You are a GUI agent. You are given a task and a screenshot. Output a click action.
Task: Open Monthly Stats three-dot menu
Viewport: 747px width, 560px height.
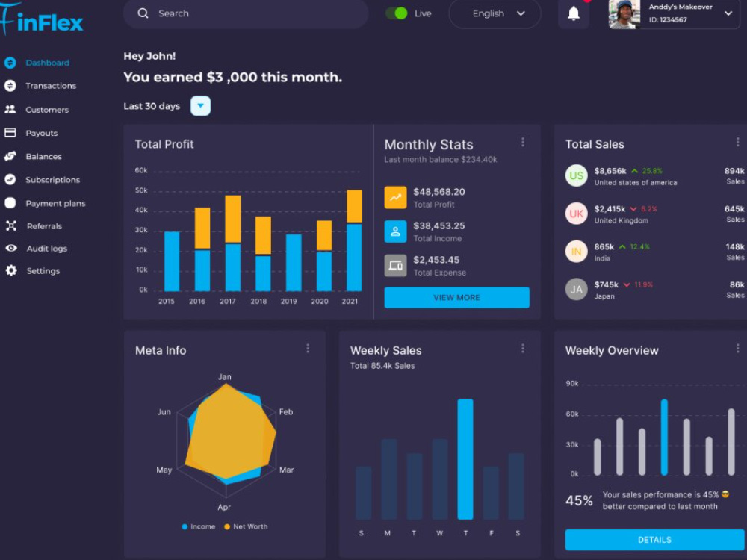(x=523, y=142)
